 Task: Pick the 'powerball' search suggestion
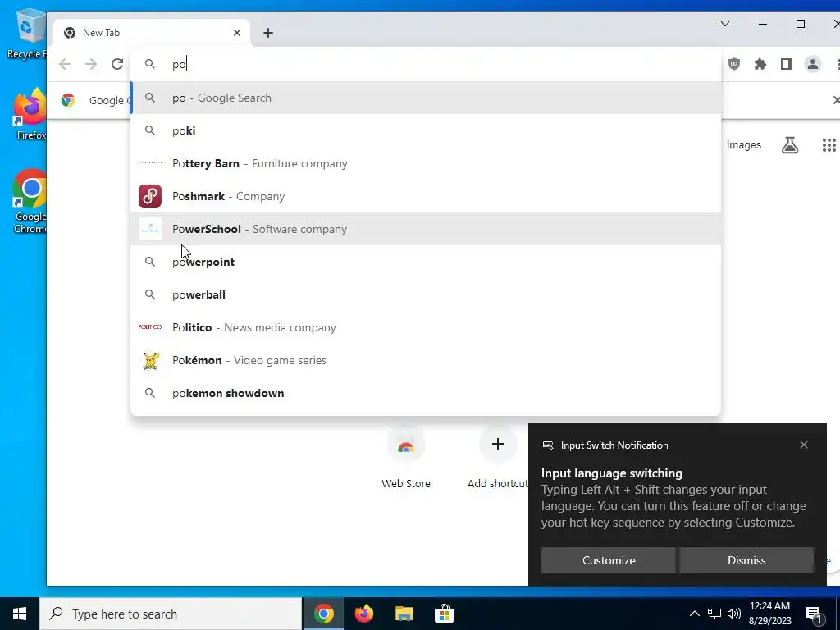coord(426,294)
